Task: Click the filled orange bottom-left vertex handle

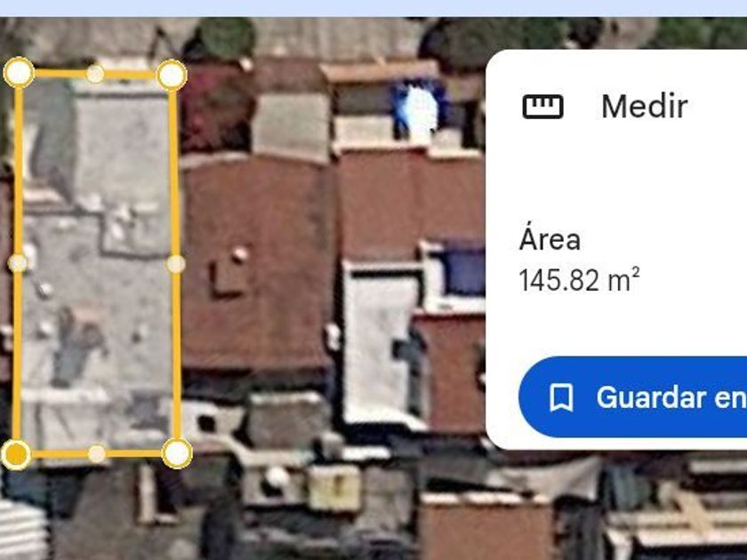Action: [x=16, y=454]
